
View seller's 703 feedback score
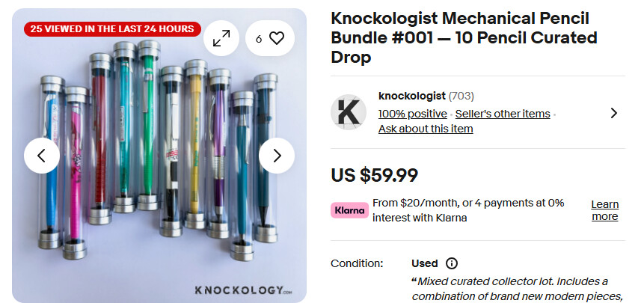click(461, 96)
